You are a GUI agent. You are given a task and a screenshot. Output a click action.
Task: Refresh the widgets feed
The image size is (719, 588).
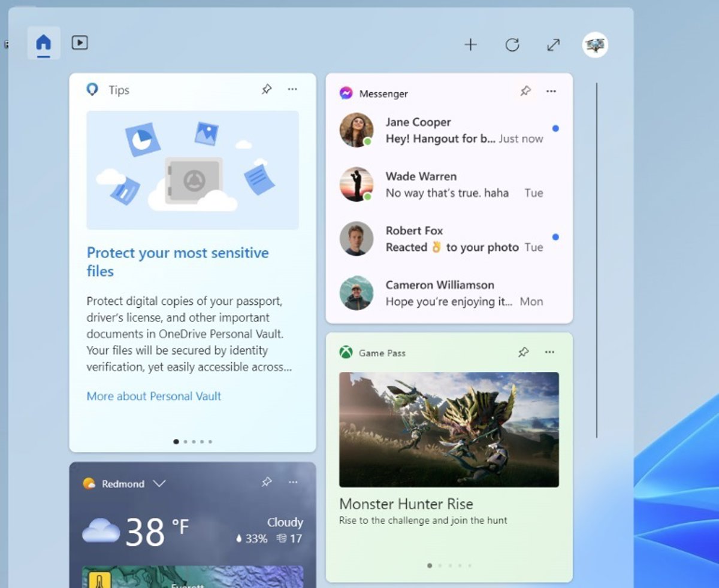[x=512, y=45]
